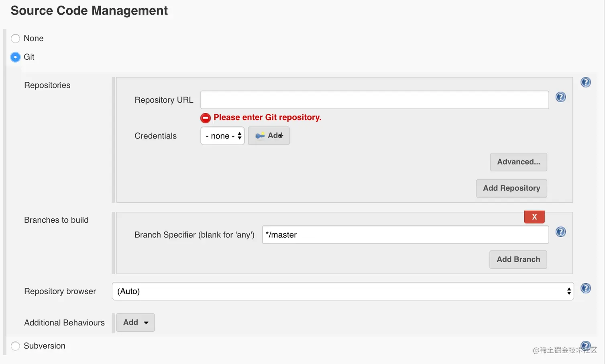Click the Add Repository button
Image resolution: width=607 pixels, height=364 pixels.
(511, 188)
